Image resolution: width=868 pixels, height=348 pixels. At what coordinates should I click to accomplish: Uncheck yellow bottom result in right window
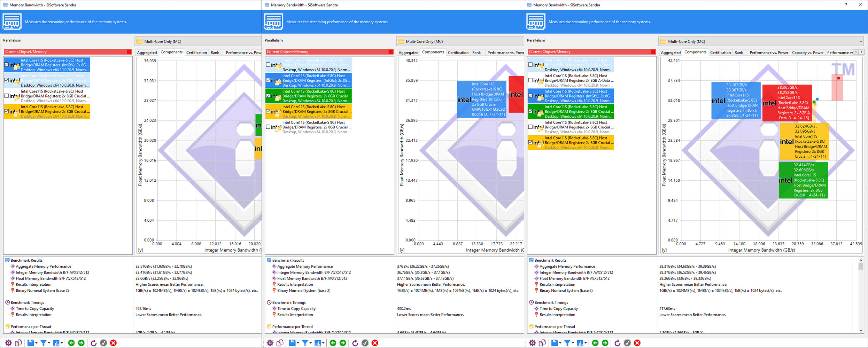pos(530,142)
